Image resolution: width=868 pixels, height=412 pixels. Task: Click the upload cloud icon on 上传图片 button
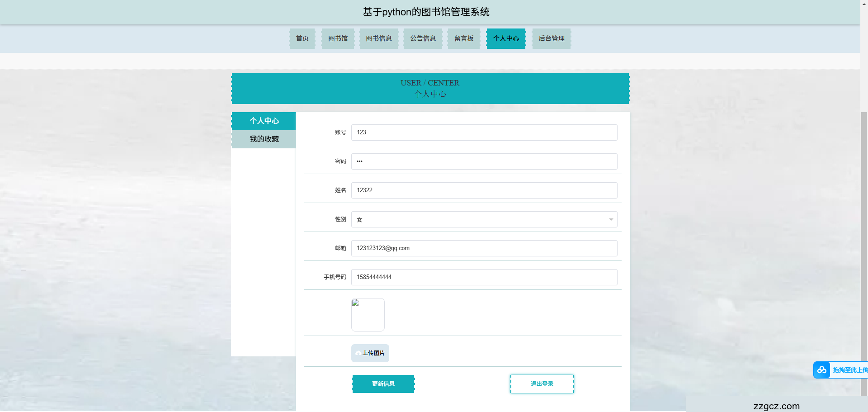(359, 353)
